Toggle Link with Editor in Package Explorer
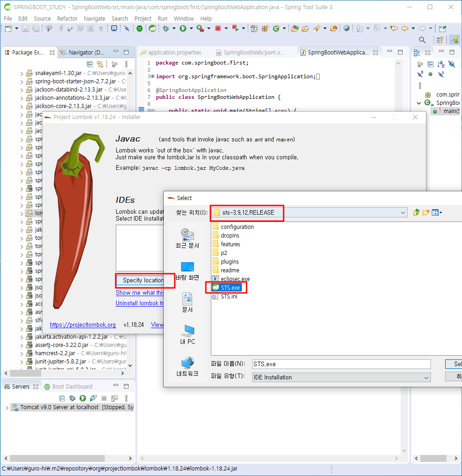This screenshot has height=476, width=462. [x=100, y=64]
